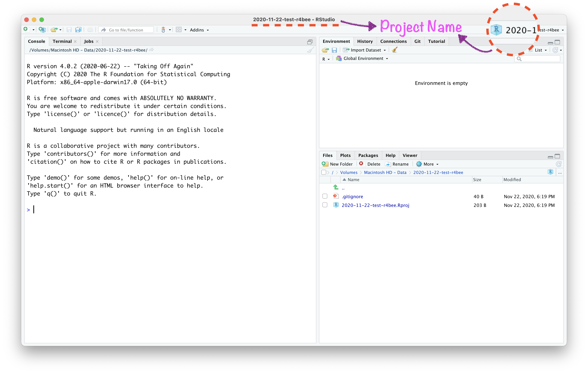Open the More gear dropdown in Files pane
Image resolution: width=588 pixels, height=374 pixels.
coord(427,164)
